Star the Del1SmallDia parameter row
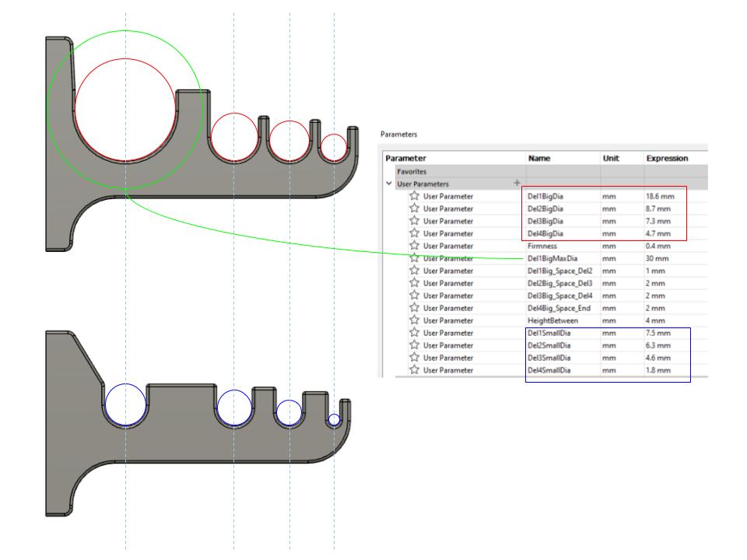The image size is (747, 560). click(x=415, y=333)
